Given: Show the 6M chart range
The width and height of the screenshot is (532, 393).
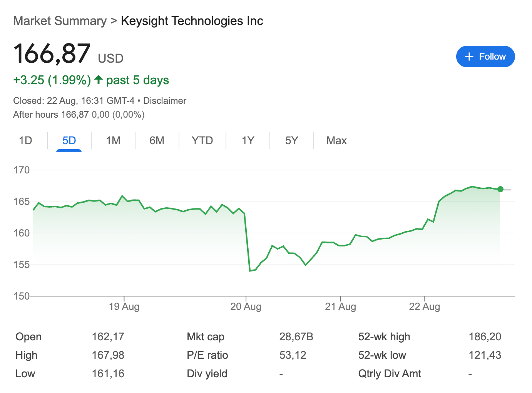Looking at the screenshot, I should pos(157,140).
